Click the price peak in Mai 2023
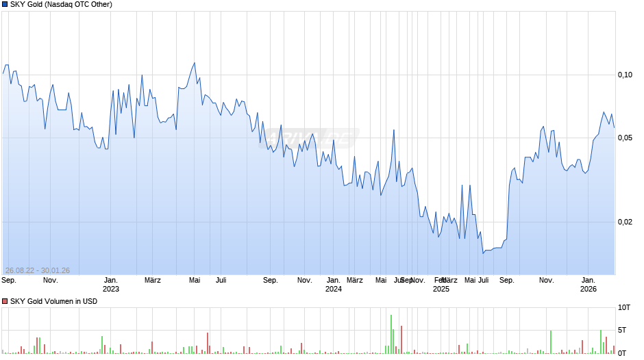Screen dimensions: 644x360 tap(195, 63)
